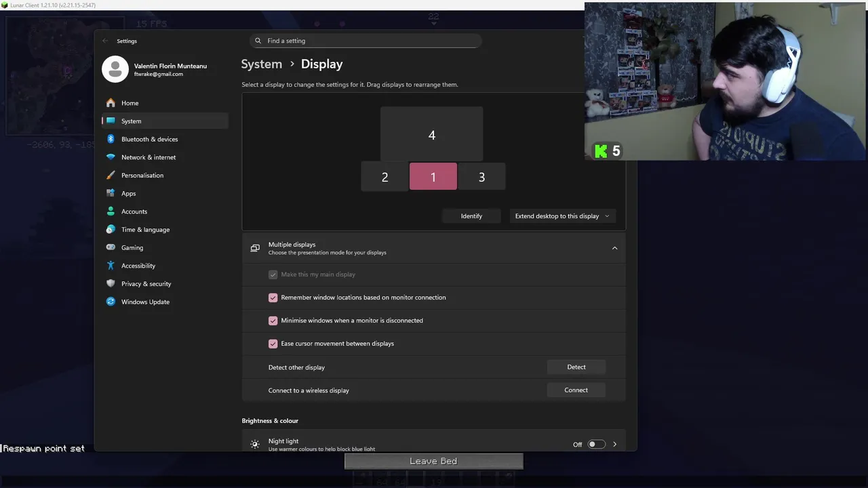Screen dimensions: 868x488
Task: Click the Identify button
Action: click(x=471, y=216)
